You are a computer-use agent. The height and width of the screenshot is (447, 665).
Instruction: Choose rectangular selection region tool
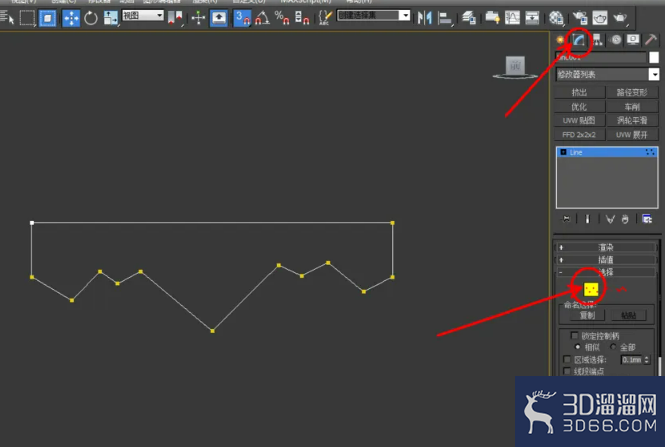[x=28, y=18]
